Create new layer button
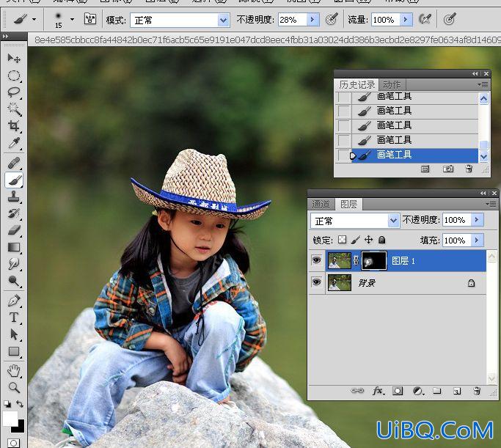 point(457,391)
